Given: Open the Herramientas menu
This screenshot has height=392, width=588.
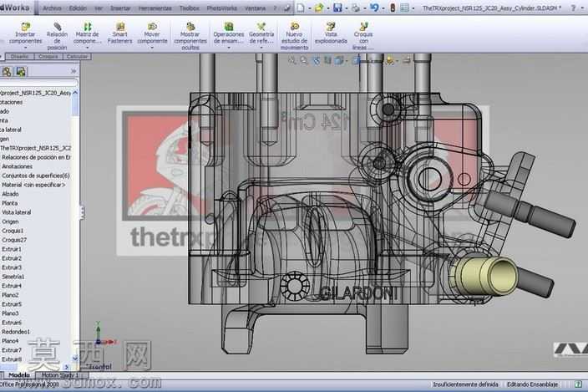Looking at the screenshot, I should click(x=155, y=8).
